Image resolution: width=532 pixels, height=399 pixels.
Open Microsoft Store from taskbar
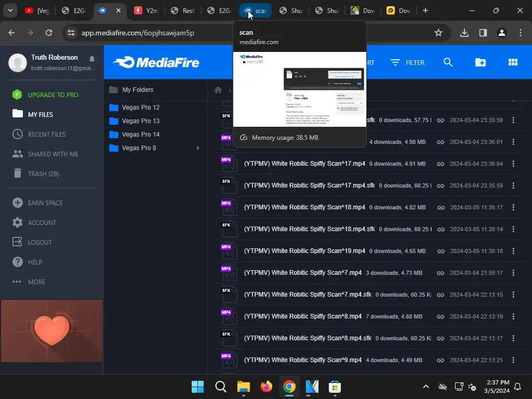335,387
